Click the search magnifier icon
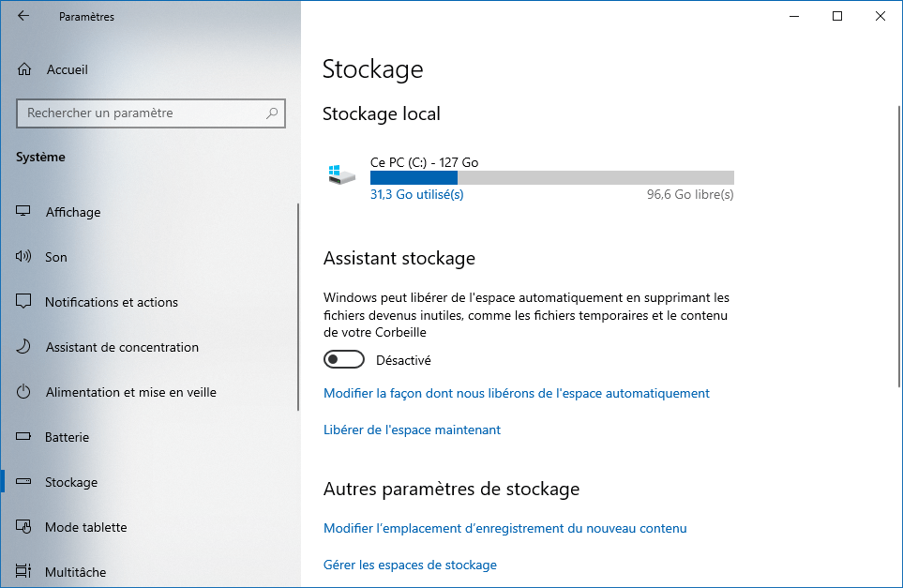This screenshot has width=903, height=588. click(272, 113)
